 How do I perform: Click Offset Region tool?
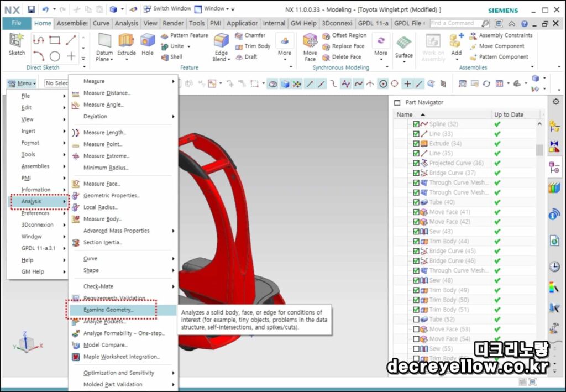[344, 35]
